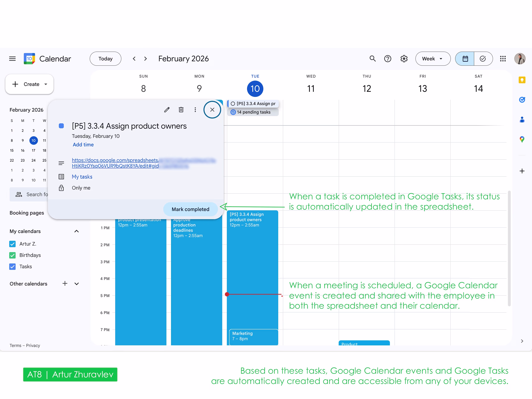Click the Add time link
The image size is (532, 399).
click(83, 145)
